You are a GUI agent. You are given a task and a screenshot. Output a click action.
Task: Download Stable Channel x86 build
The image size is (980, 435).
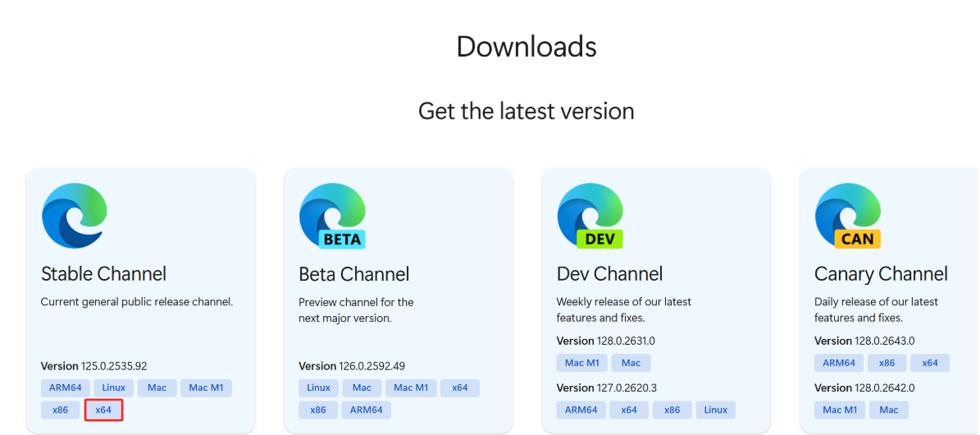pos(61,410)
